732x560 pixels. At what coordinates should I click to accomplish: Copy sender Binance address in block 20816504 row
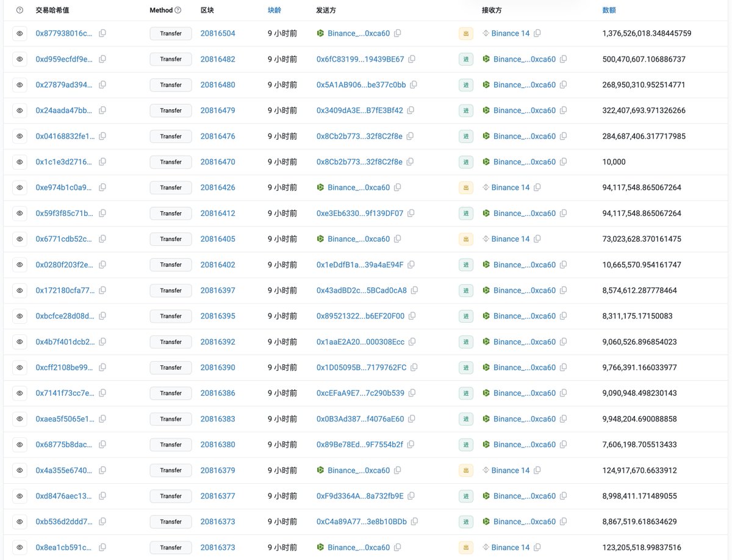tap(398, 34)
